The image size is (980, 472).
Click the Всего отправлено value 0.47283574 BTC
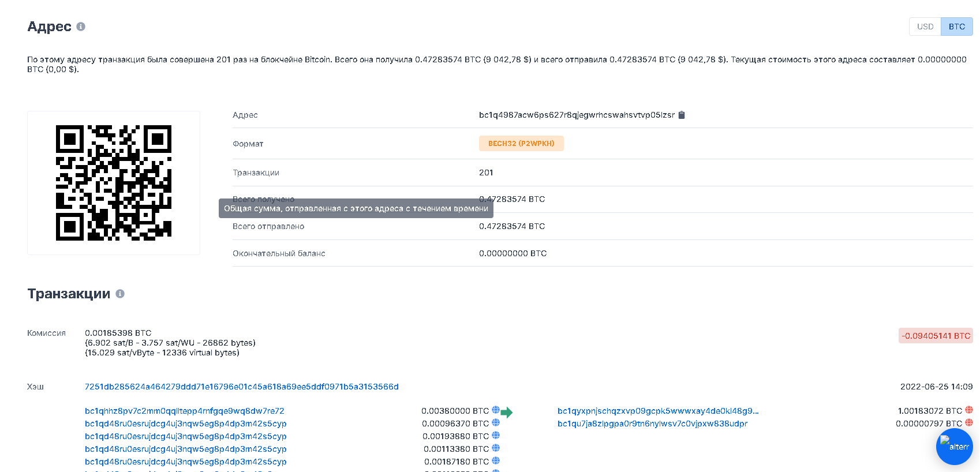coord(512,226)
